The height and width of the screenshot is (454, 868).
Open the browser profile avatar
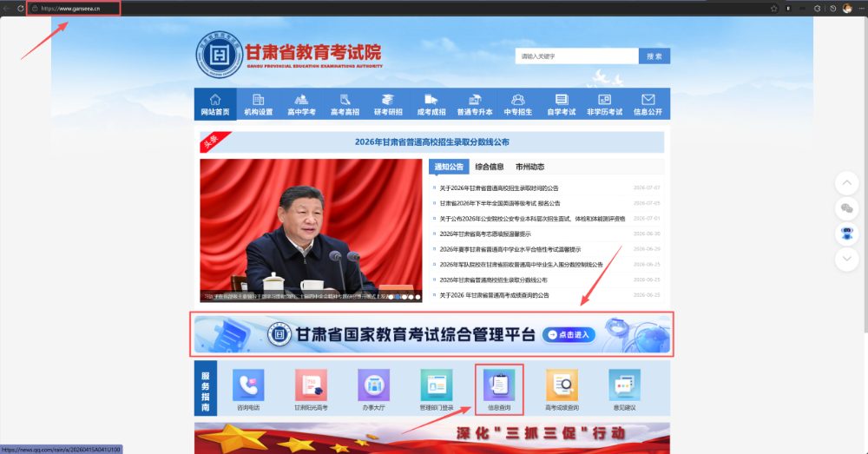847,9
